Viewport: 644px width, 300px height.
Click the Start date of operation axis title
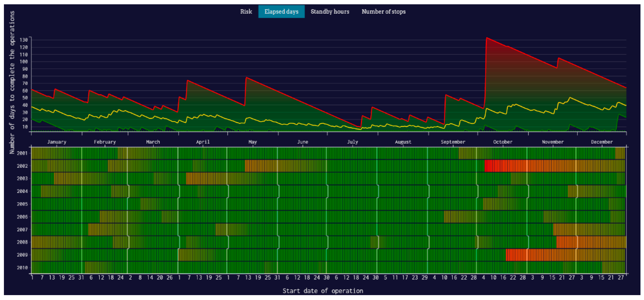point(323,291)
